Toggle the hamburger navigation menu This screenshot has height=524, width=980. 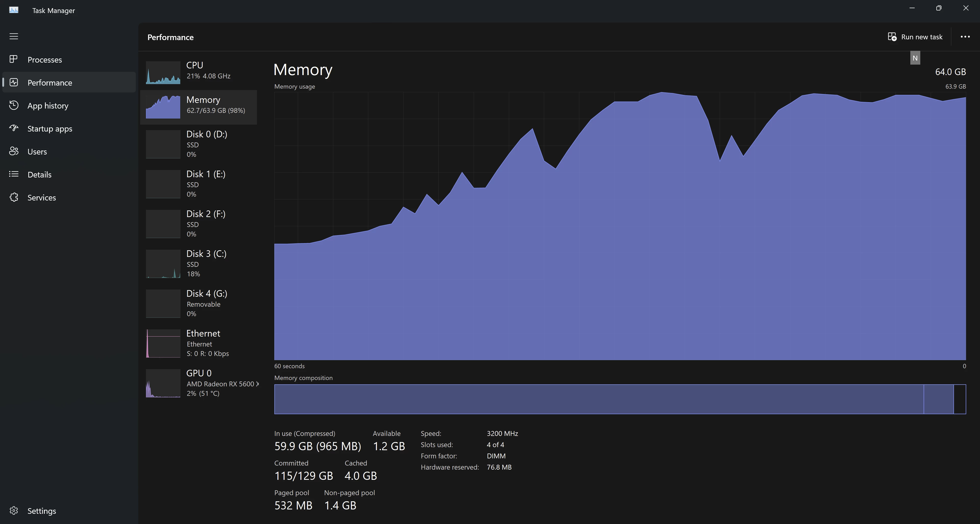point(14,36)
